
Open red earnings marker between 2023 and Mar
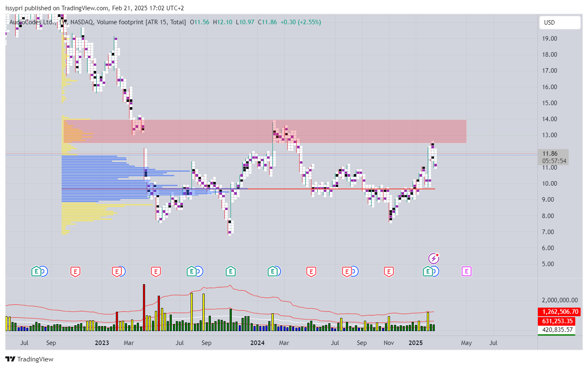117,271
